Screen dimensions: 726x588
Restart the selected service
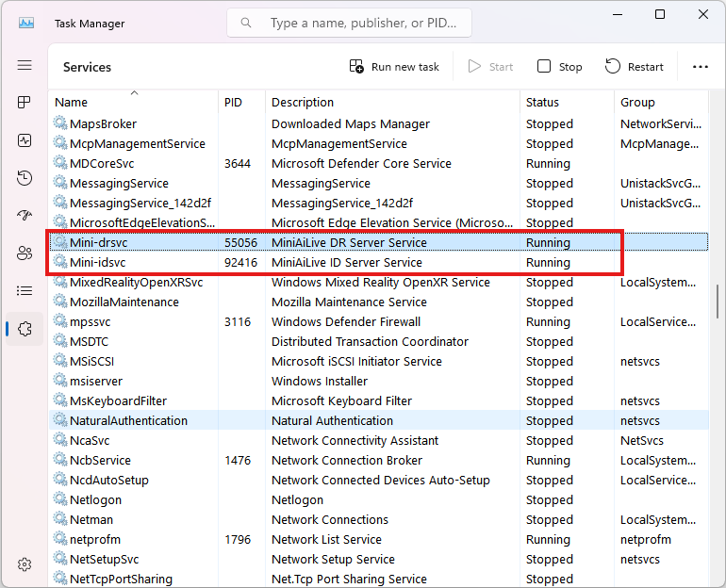point(635,67)
